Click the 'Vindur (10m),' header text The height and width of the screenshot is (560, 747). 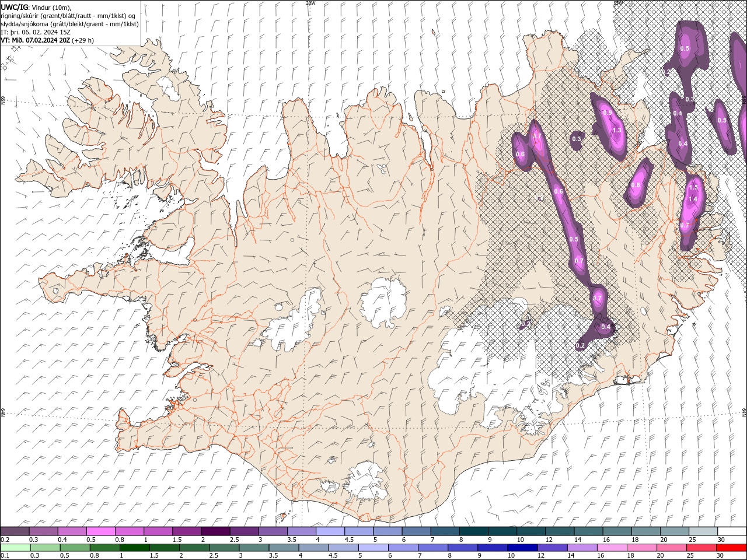tap(51, 7)
